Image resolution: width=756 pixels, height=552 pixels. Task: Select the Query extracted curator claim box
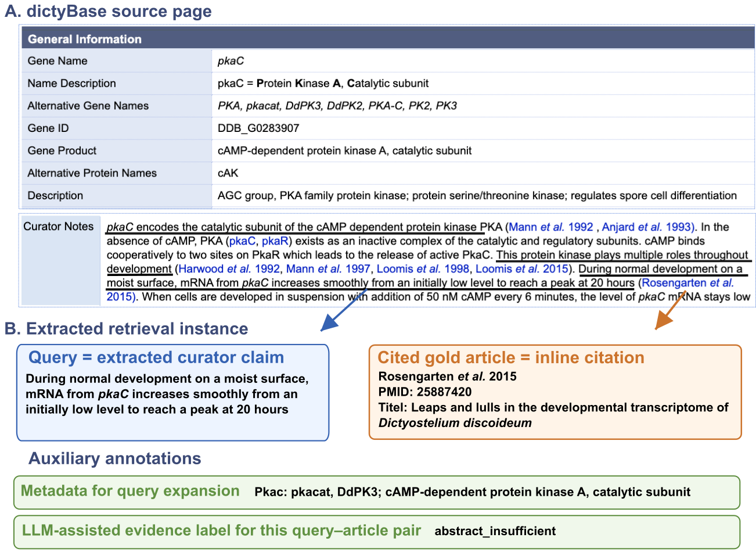pyautogui.click(x=173, y=393)
